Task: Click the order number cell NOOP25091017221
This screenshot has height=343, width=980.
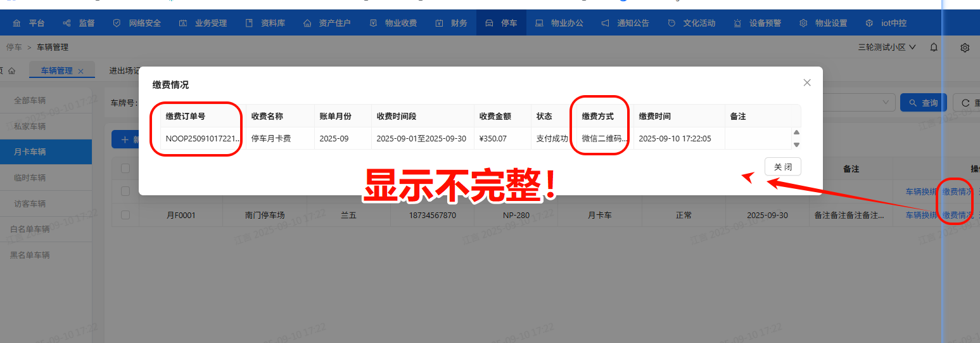Action: [203, 138]
